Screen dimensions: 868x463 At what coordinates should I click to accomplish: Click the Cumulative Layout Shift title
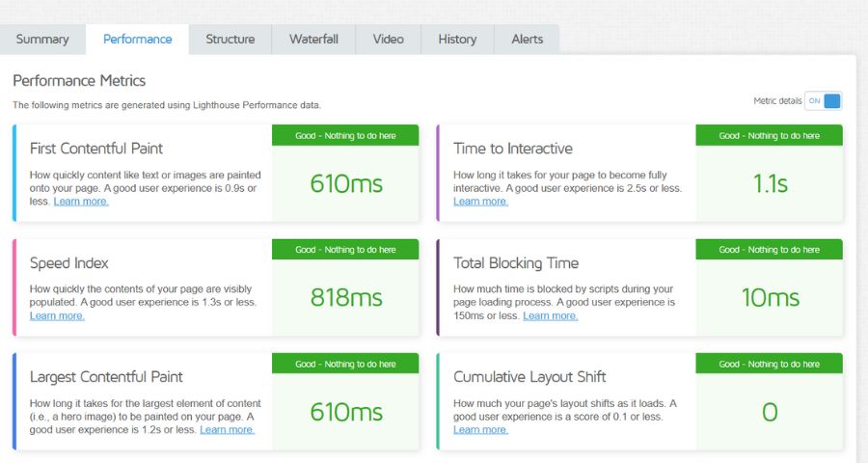pyautogui.click(x=529, y=377)
